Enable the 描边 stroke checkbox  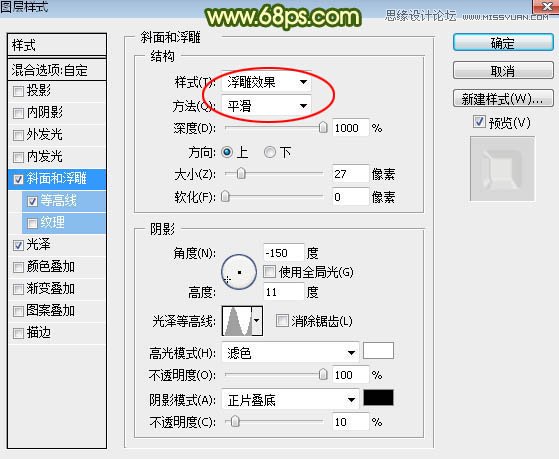tap(18, 333)
